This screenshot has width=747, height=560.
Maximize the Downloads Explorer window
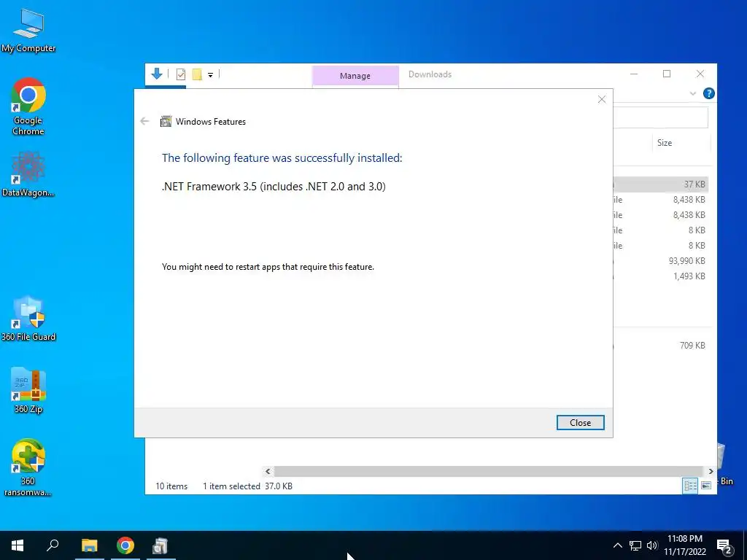667,74
